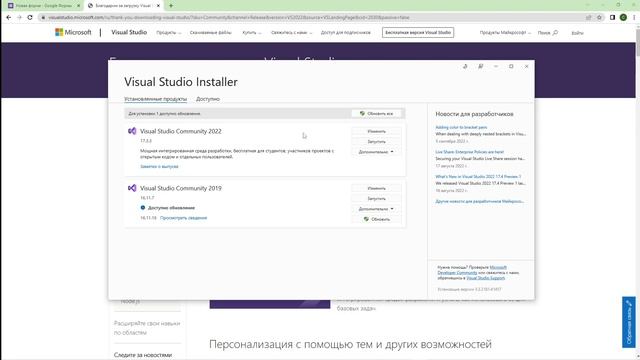Go back with the browser back arrow
The width and height of the screenshot is (640, 360).
click(9, 18)
